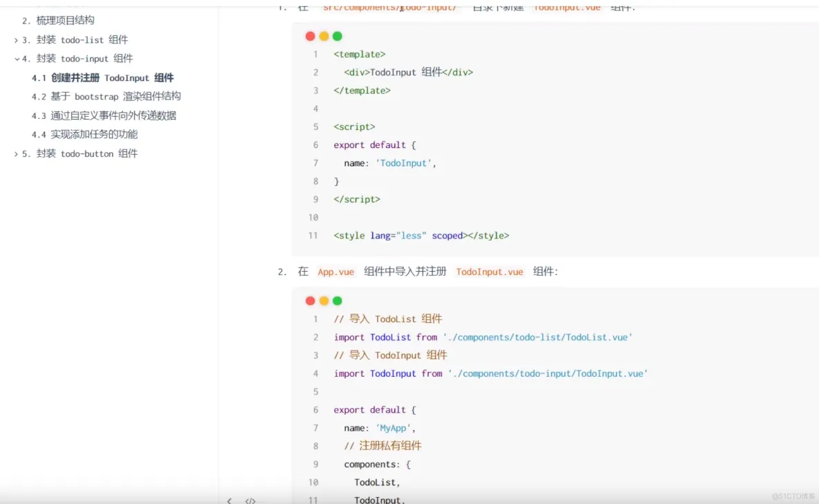Click the import TodoInput from line
The width and height of the screenshot is (819, 504).
[x=491, y=374]
